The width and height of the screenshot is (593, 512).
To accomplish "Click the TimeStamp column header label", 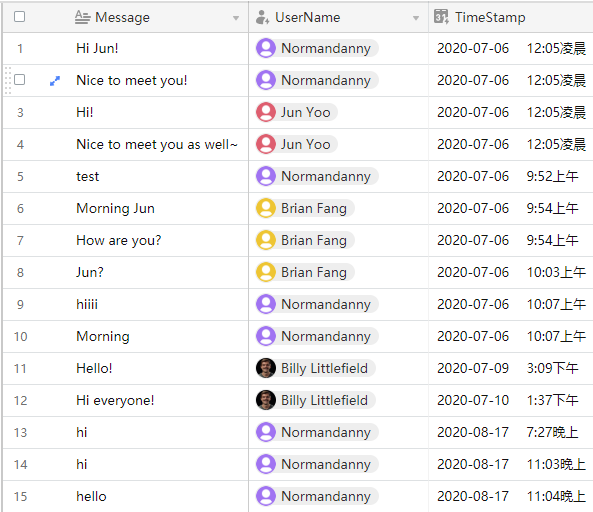I will pyautogui.click(x=490, y=17).
